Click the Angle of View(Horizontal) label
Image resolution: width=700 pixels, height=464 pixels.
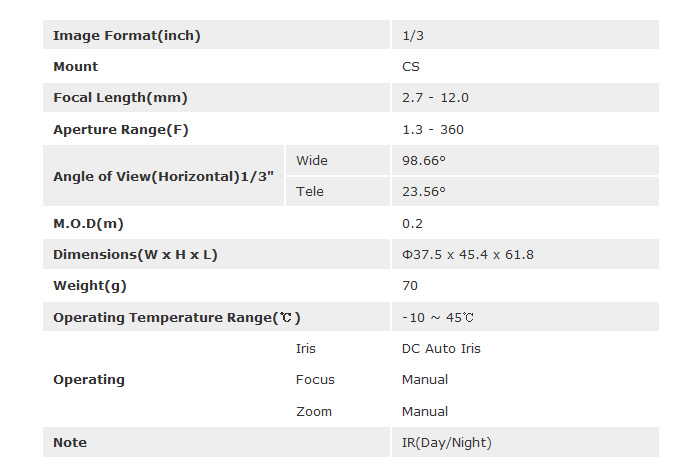pos(163,176)
